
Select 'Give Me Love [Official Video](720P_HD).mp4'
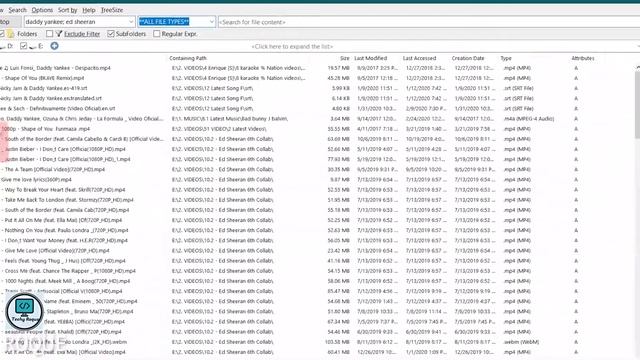click(x=57, y=251)
